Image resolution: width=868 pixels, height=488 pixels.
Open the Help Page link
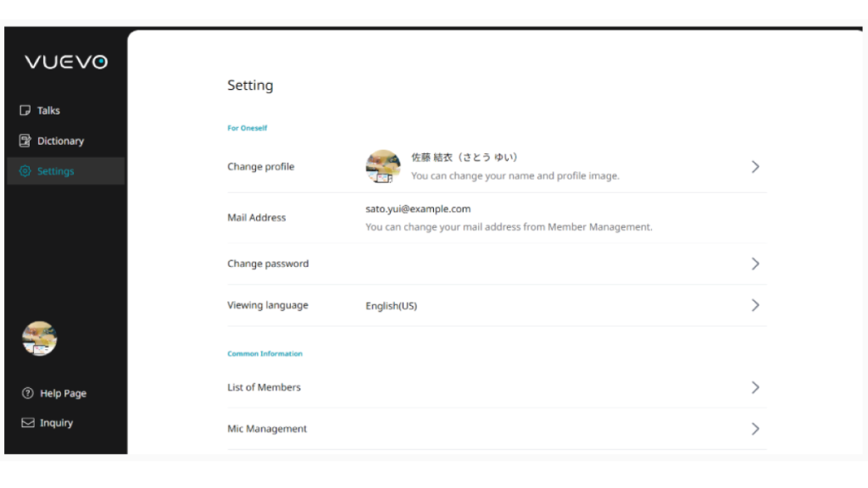[63, 393]
